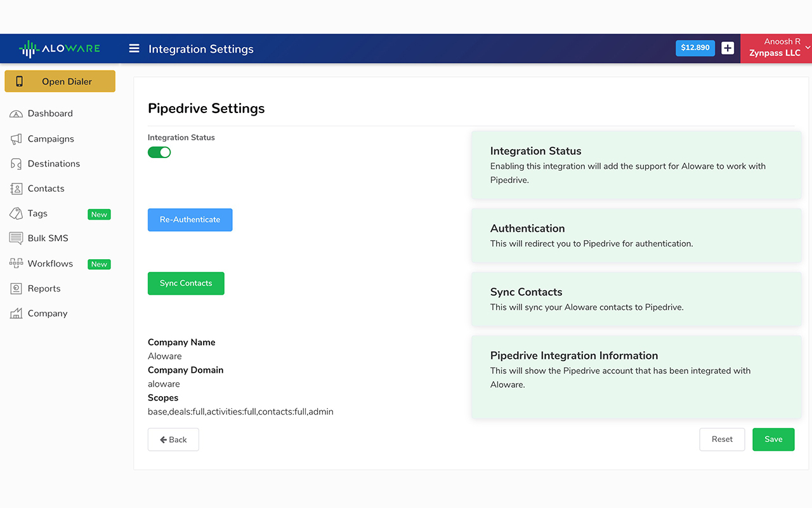Open the add credit plus button

point(727,48)
